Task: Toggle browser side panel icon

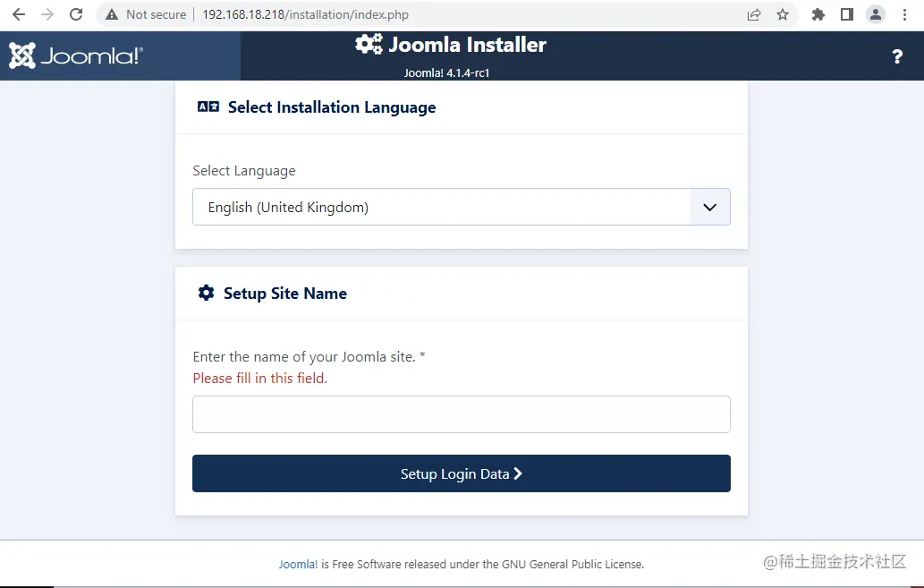Action: 847,14
